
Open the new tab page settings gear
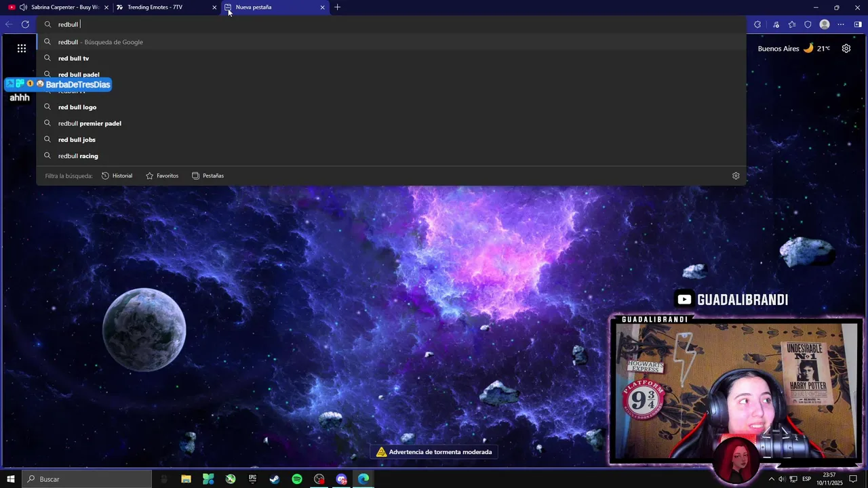click(x=846, y=48)
